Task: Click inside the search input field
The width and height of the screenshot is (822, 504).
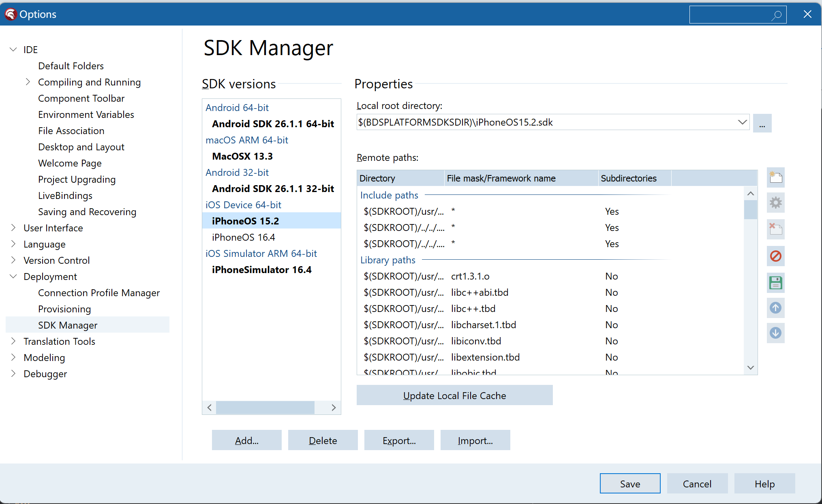Action: tap(730, 15)
